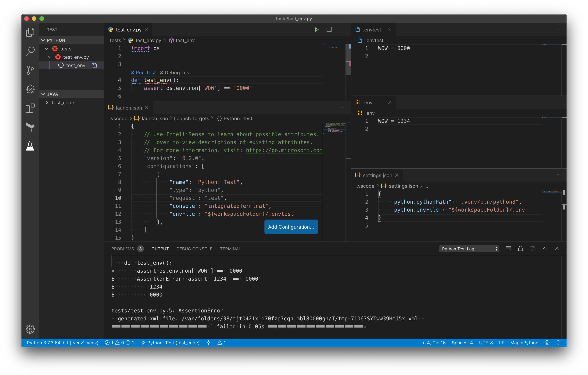Open more actions for launch.json editor
The width and height of the screenshot is (588, 375).
click(x=341, y=107)
